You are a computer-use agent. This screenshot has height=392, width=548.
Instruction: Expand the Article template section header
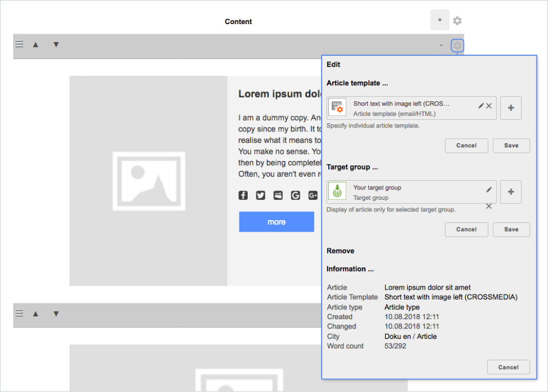tap(357, 83)
